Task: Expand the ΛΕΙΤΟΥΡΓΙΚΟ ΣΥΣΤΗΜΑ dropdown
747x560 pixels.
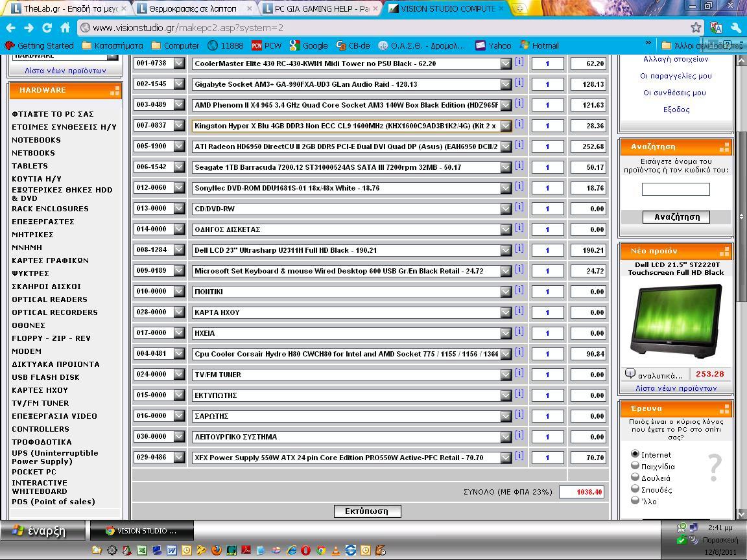Action: (506, 437)
